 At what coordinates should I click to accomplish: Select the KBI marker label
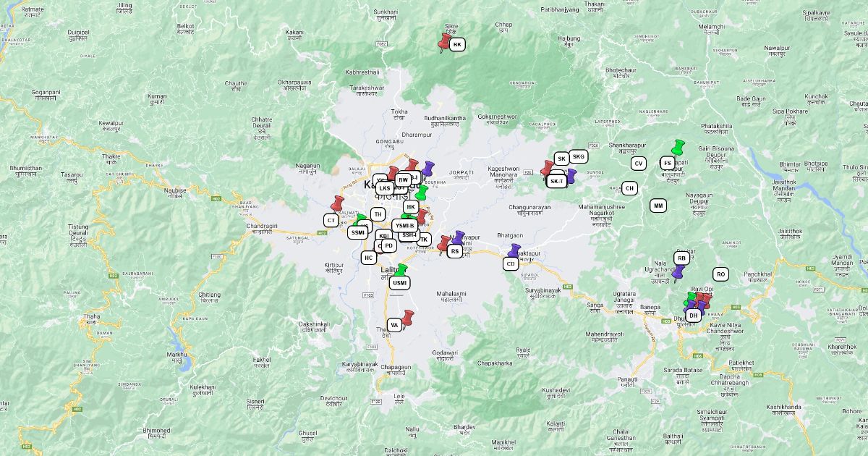pos(384,236)
